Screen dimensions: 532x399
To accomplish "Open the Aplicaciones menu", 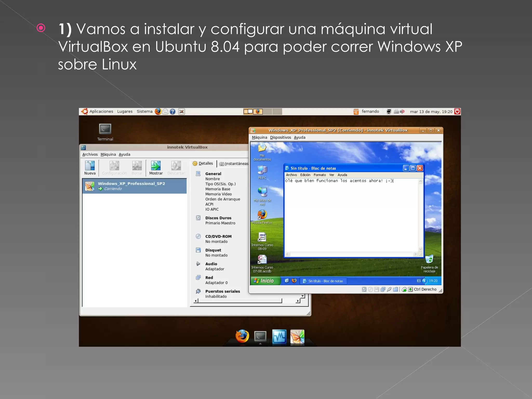I will [101, 111].
